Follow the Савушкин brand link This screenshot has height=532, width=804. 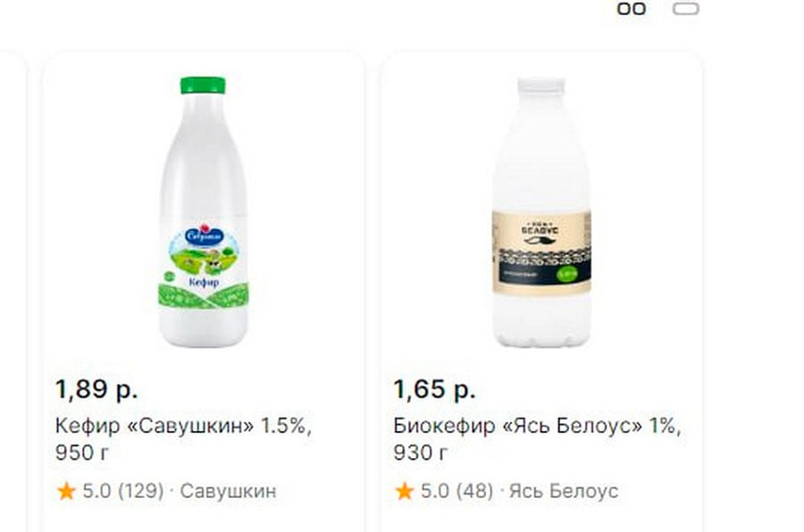(228, 491)
